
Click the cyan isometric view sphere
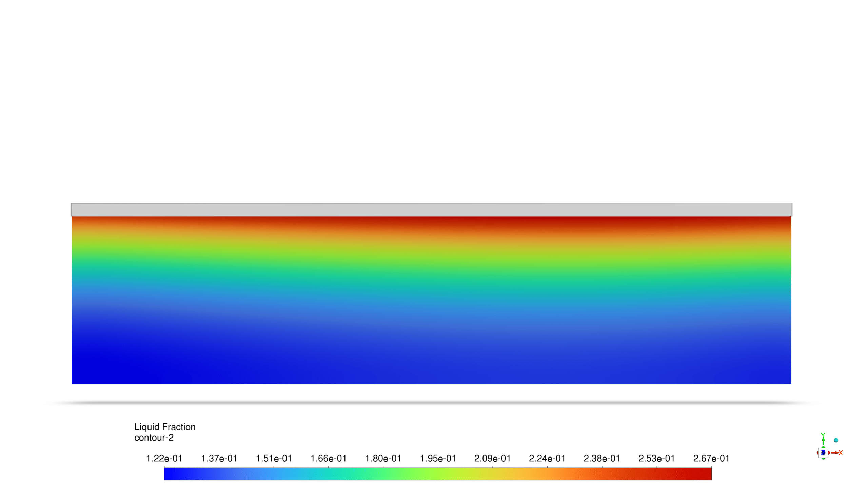coord(836,440)
